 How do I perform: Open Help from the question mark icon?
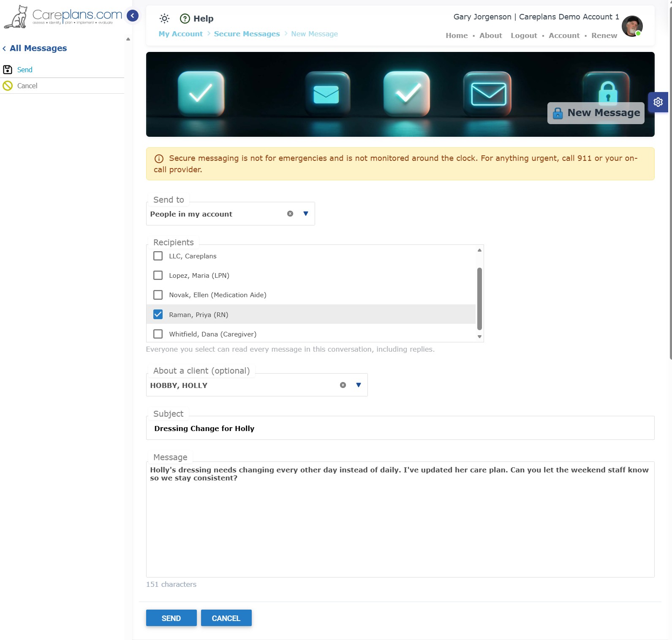[x=185, y=19]
